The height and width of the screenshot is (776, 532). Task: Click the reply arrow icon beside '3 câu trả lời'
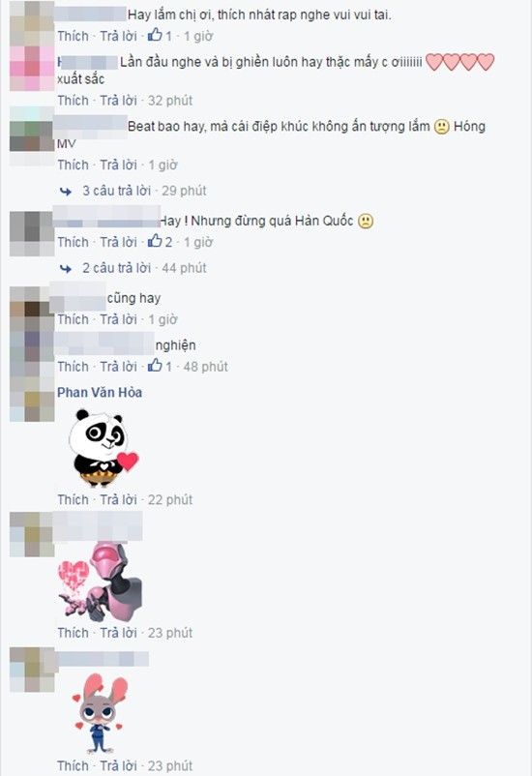pyautogui.click(x=66, y=191)
